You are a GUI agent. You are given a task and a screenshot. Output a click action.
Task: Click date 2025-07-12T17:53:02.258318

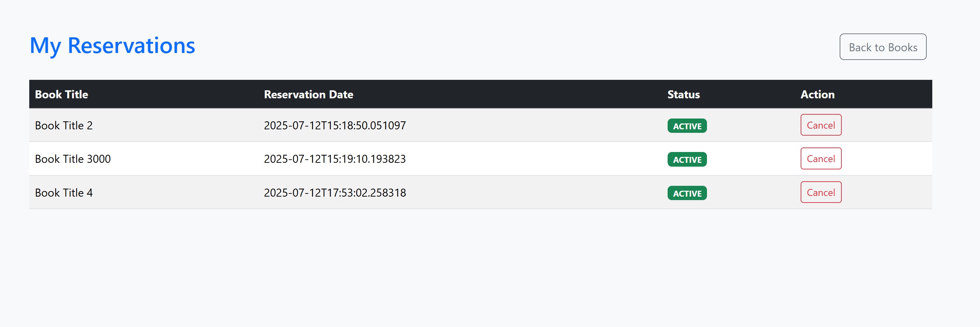pos(335,193)
